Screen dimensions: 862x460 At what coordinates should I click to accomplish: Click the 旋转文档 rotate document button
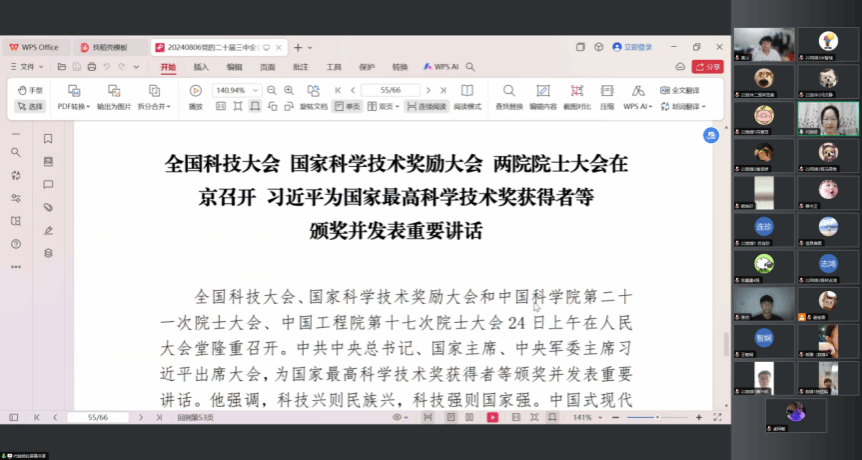313,106
